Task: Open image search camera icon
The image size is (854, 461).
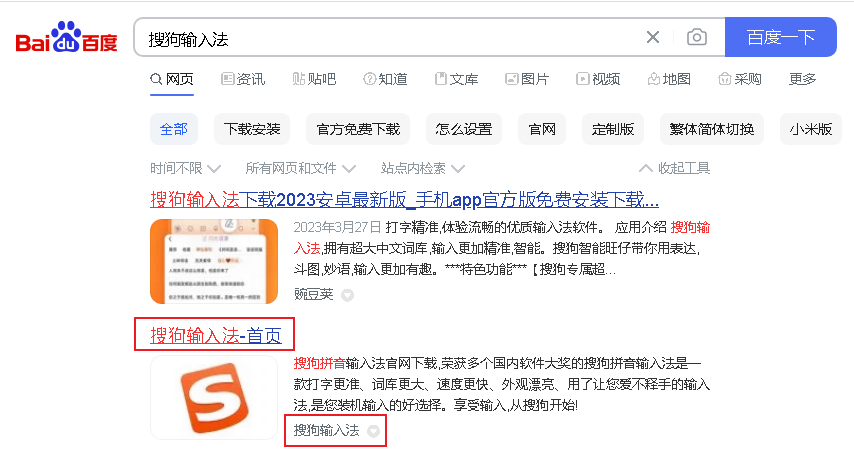Action: 697,37
